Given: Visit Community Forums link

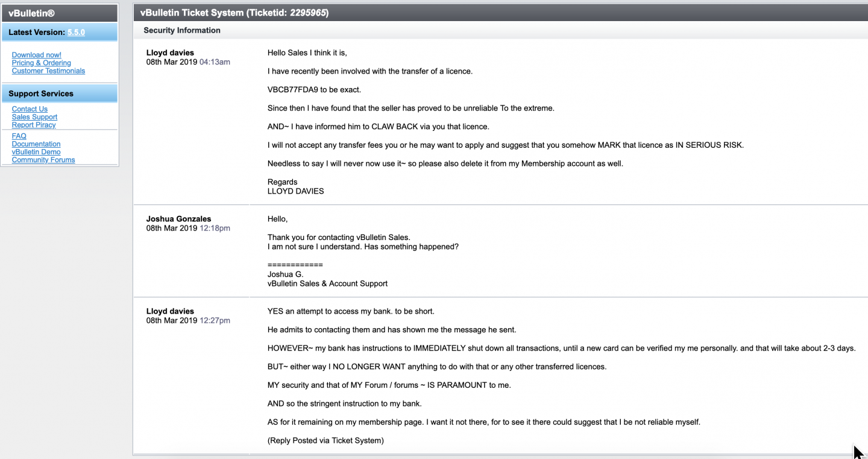Looking at the screenshot, I should coord(43,160).
